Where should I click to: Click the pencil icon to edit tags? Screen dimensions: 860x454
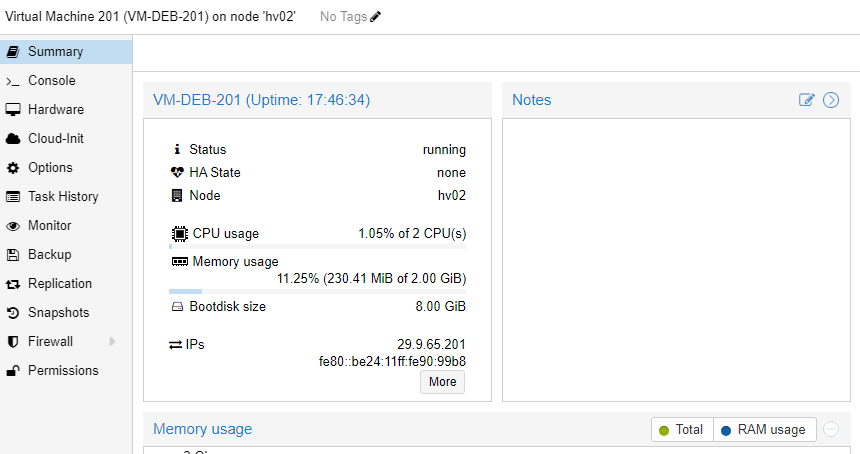[x=376, y=17]
